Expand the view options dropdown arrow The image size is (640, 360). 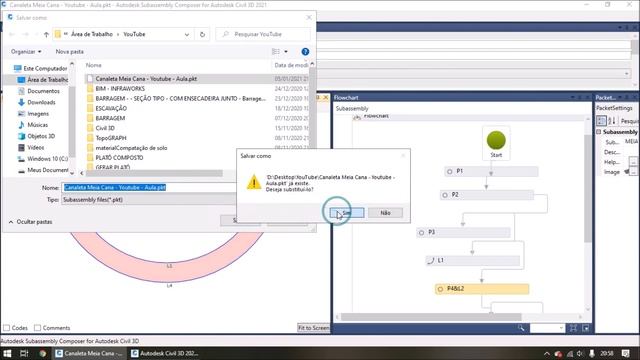286,51
